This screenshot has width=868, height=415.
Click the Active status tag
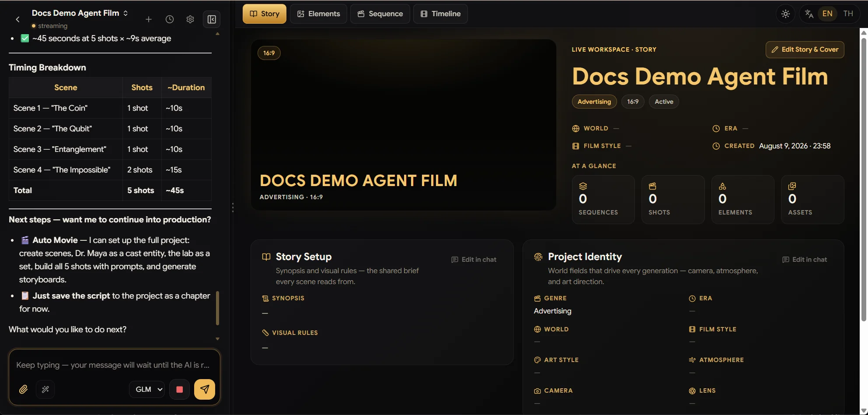pos(664,102)
